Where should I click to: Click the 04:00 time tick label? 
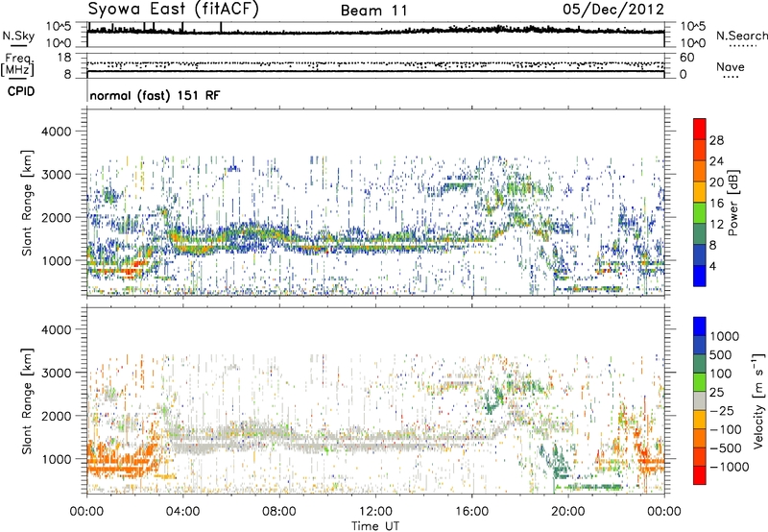point(183,512)
